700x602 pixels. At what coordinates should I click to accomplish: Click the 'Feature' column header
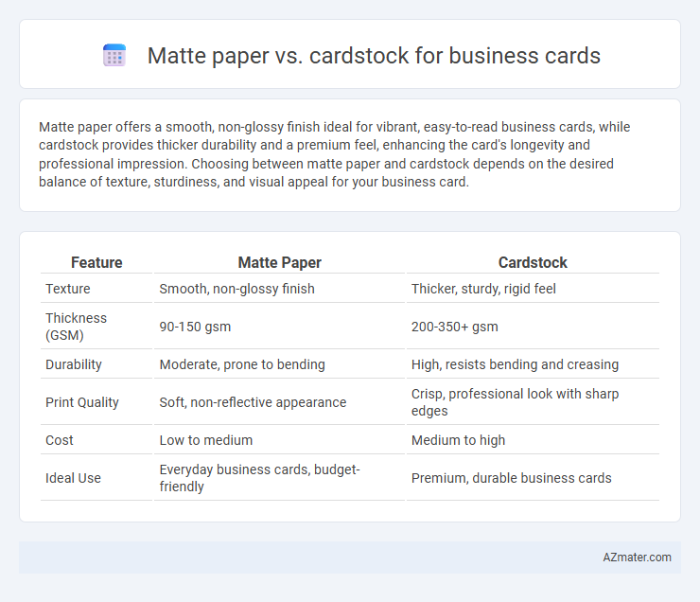[96, 262]
